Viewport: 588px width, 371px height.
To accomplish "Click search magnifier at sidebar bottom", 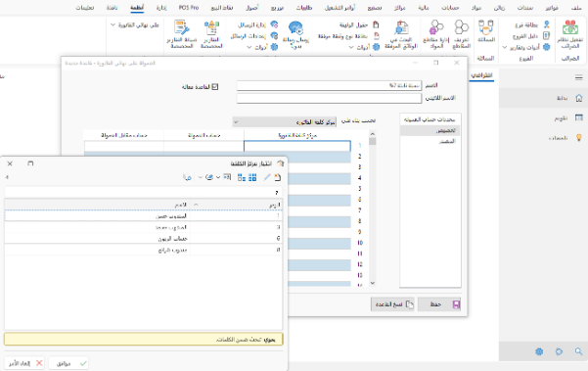I will tap(578, 351).
